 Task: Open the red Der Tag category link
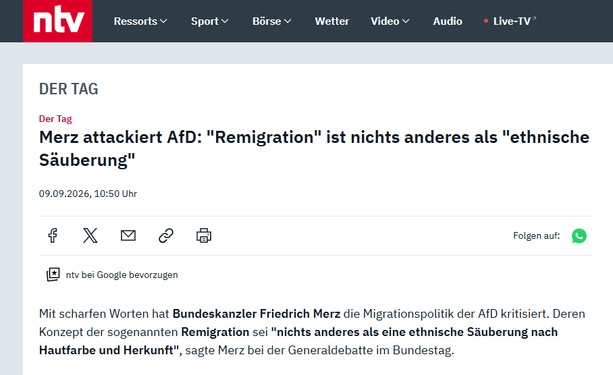tap(56, 119)
